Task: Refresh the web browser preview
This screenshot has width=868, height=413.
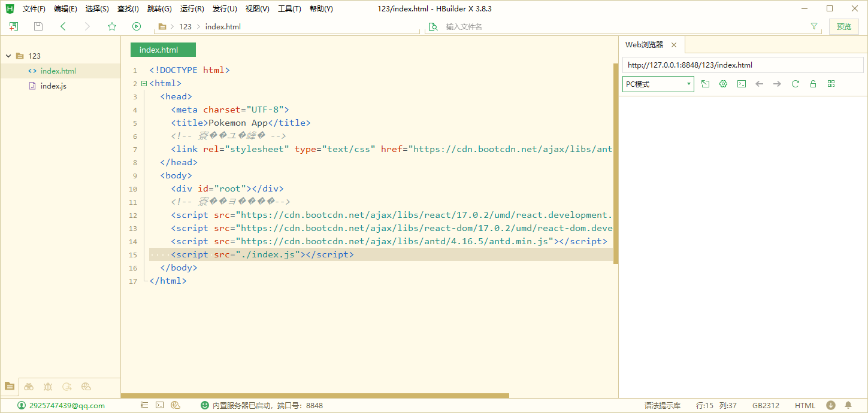Action: click(795, 84)
